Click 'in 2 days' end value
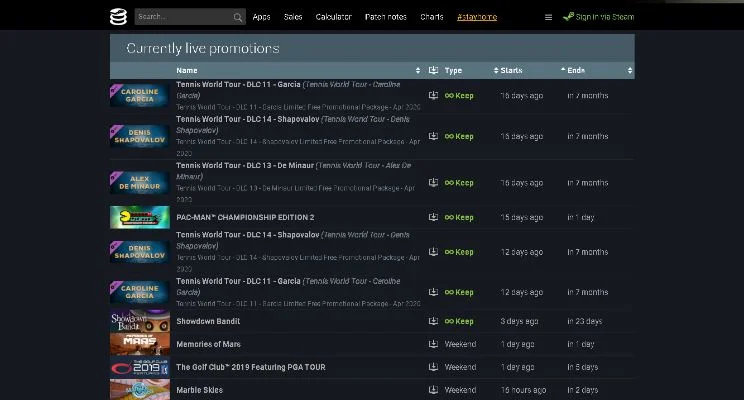 [x=583, y=390]
